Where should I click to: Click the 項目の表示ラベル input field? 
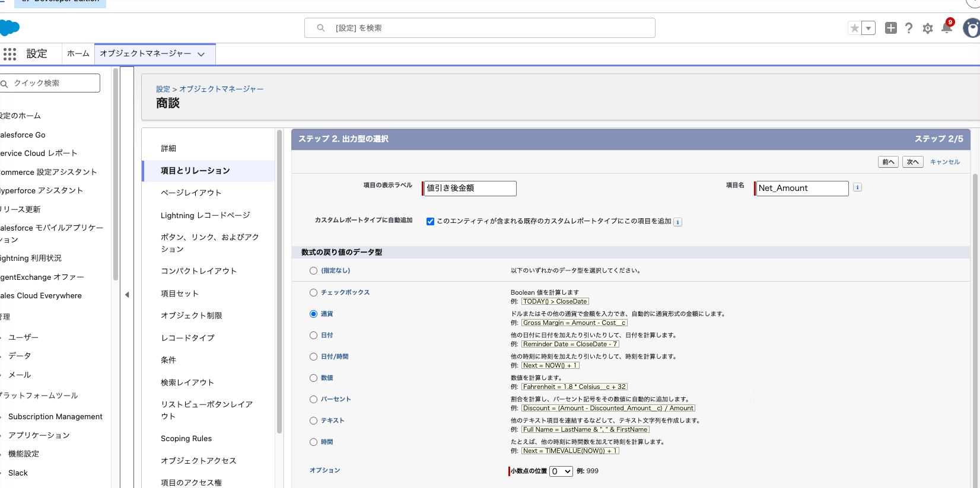click(470, 188)
